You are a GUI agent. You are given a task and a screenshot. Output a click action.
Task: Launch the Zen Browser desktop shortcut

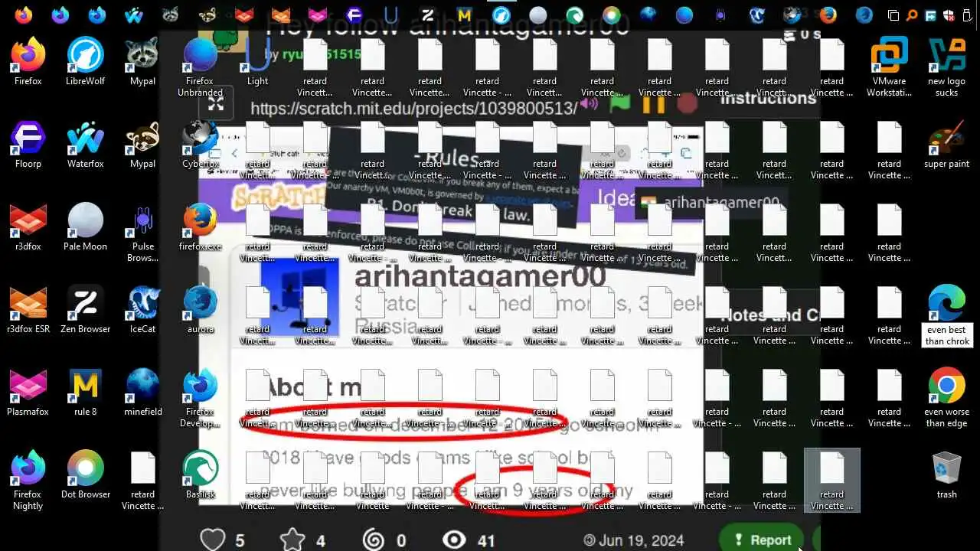(x=85, y=309)
